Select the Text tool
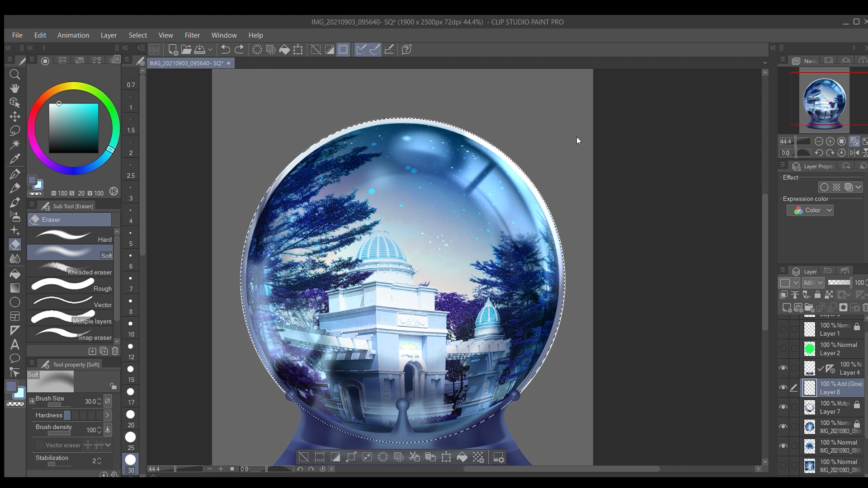The height and width of the screenshot is (488, 868). pos(15,345)
